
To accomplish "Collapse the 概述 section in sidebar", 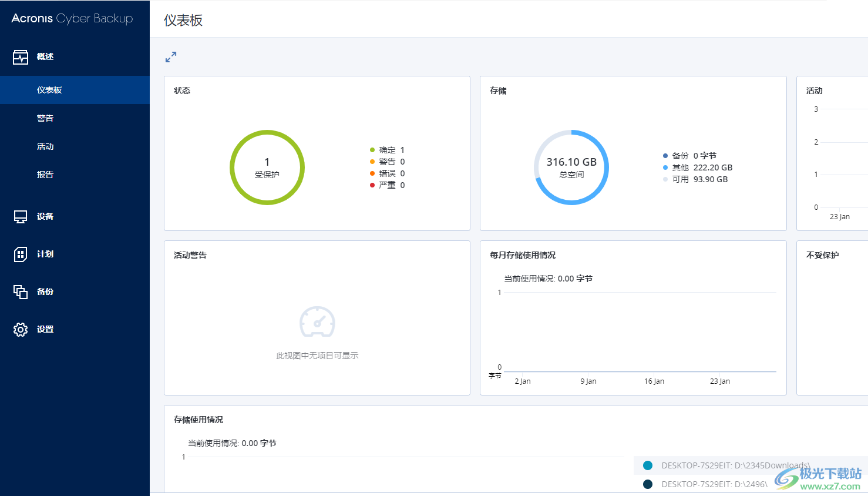I will click(x=45, y=56).
